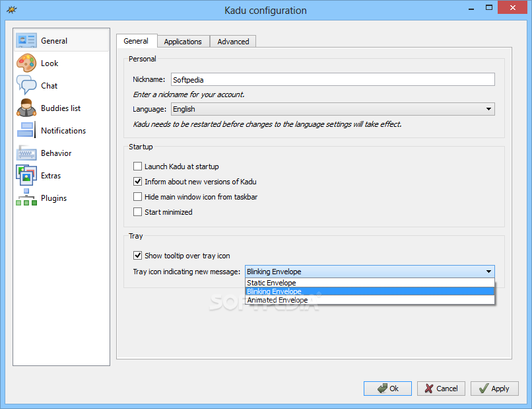
Task: Collapse the tray icon new message combo box
Action: (x=370, y=272)
